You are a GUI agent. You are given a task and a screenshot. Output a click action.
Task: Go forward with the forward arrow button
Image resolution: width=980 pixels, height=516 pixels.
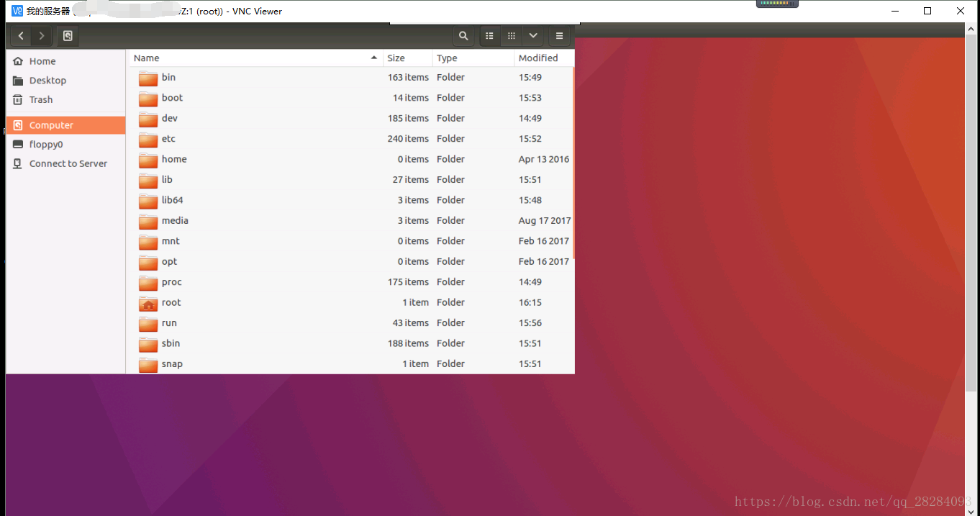coord(42,36)
